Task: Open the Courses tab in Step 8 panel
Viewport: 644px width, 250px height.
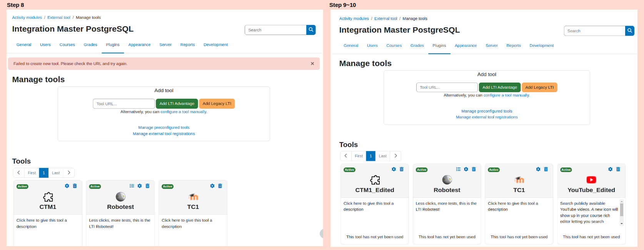Action: (x=67, y=45)
